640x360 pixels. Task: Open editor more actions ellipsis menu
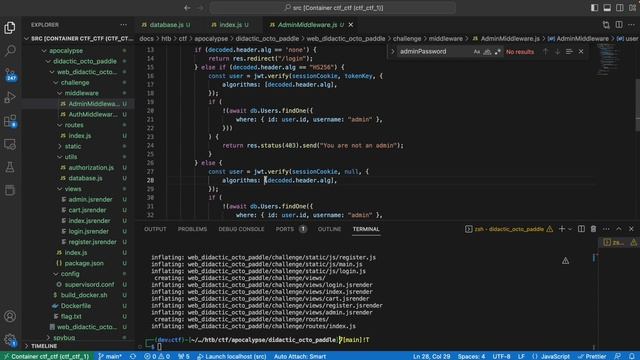pos(631,25)
